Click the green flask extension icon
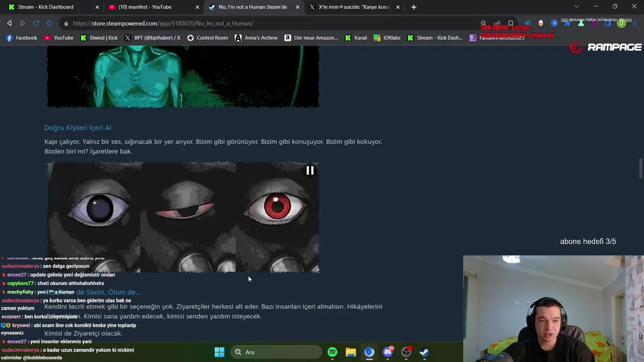Image resolution: width=644 pixels, height=362 pixels. (x=581, y=23)
